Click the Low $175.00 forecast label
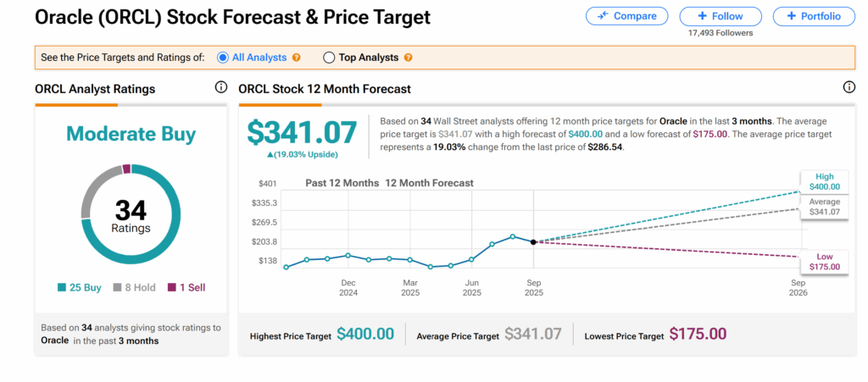 [824, 261]
